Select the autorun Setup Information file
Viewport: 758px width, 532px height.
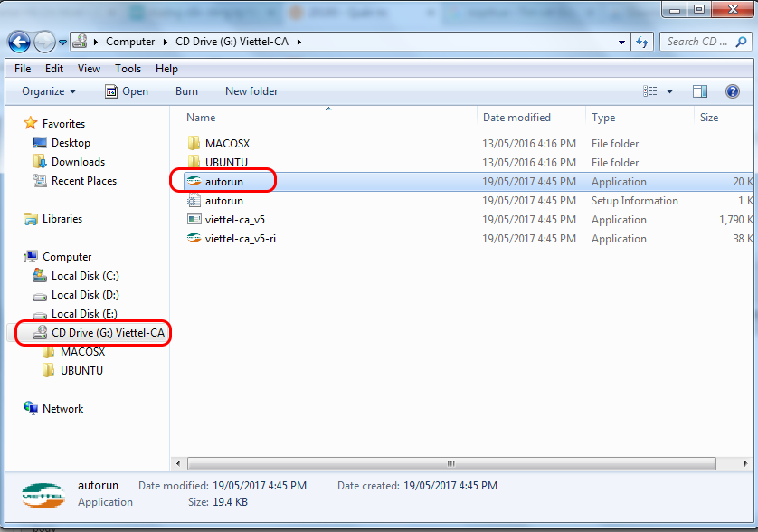[223, 201]
